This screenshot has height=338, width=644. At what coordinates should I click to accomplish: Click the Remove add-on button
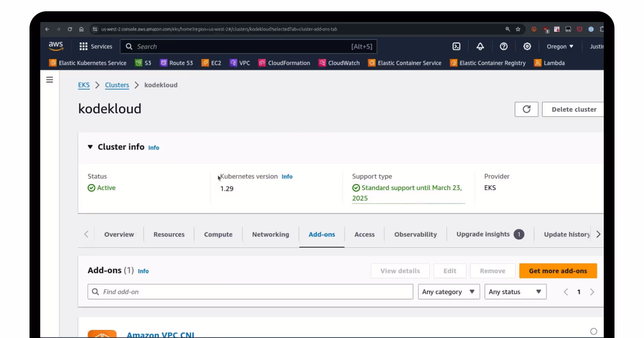pos(493,271)
